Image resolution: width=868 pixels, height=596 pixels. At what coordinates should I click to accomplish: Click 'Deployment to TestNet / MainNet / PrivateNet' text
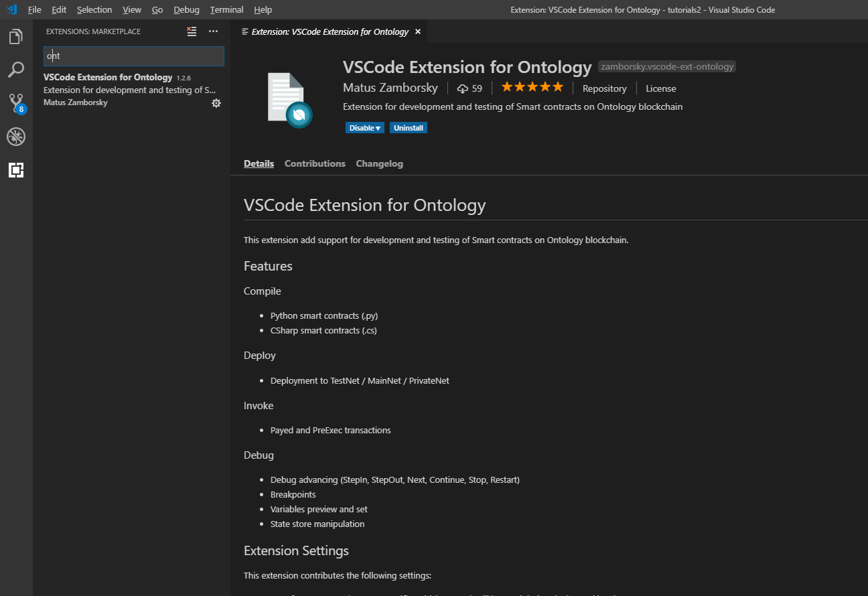(360, 380)
